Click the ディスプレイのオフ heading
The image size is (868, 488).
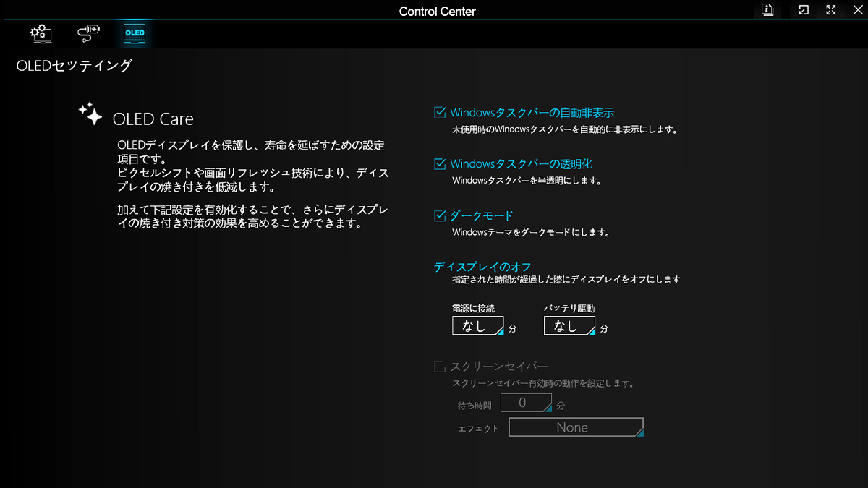point(482,267)
